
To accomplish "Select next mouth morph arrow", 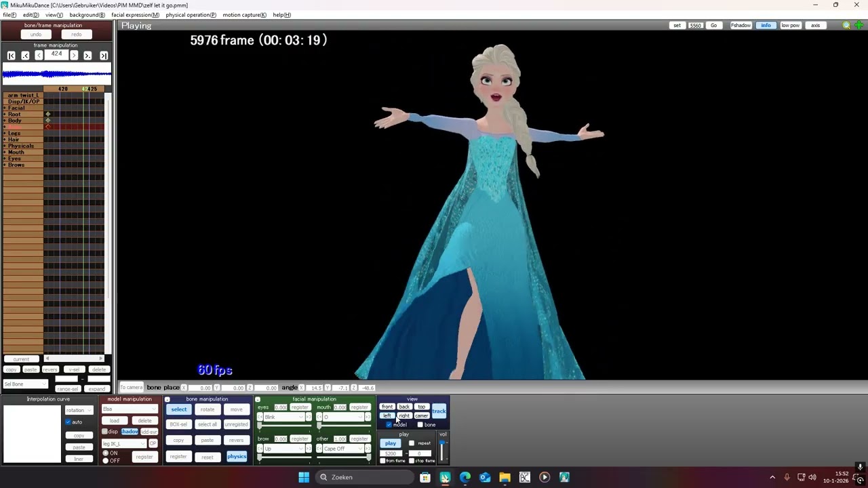I will click(x=368, y=417).
